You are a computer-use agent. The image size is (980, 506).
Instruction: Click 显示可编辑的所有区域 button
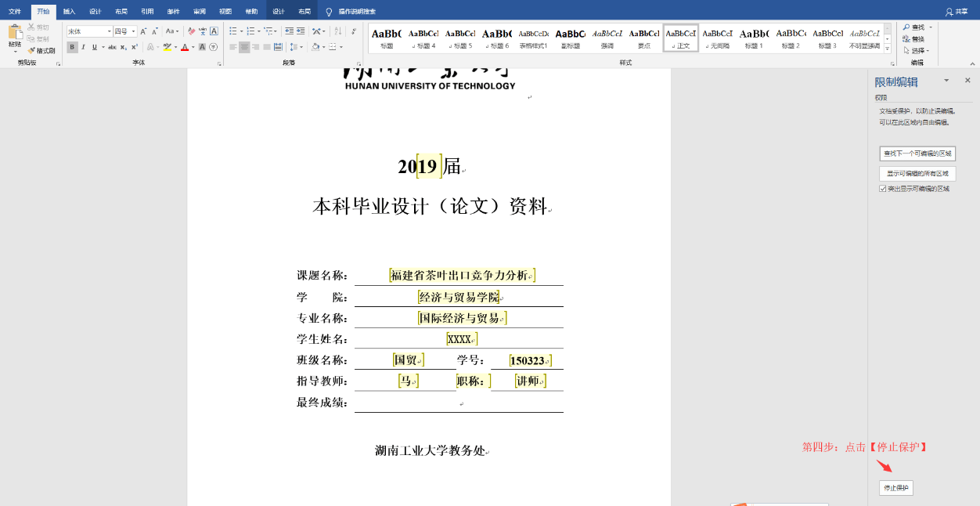point(917,174)
